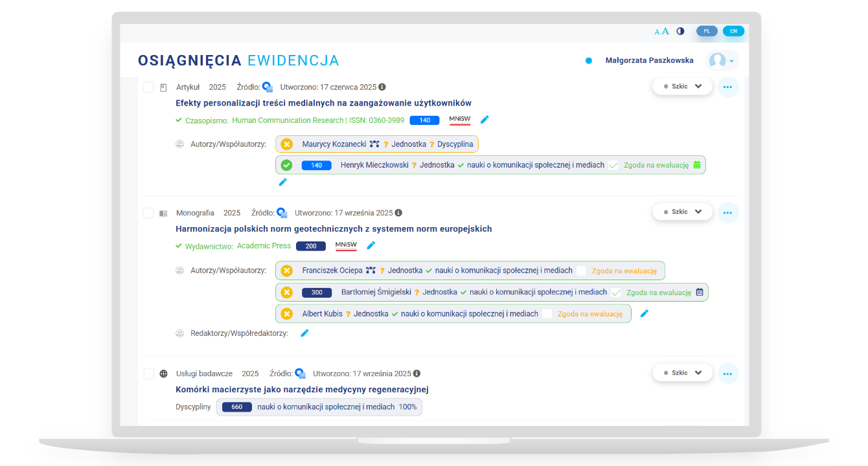This screenshot has width=868, height=466.
Task: Switch language to EN
Action: click(x=733, y=31)
